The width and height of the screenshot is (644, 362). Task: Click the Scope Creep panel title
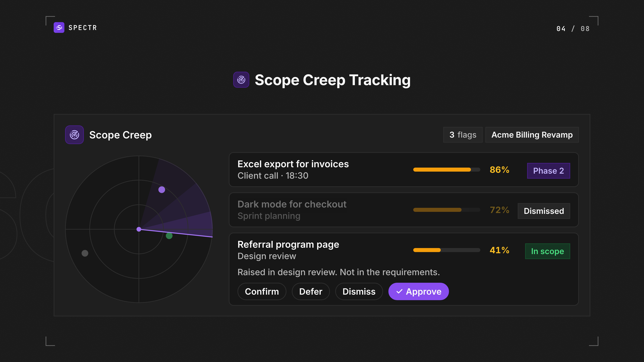tap(121, 135)
